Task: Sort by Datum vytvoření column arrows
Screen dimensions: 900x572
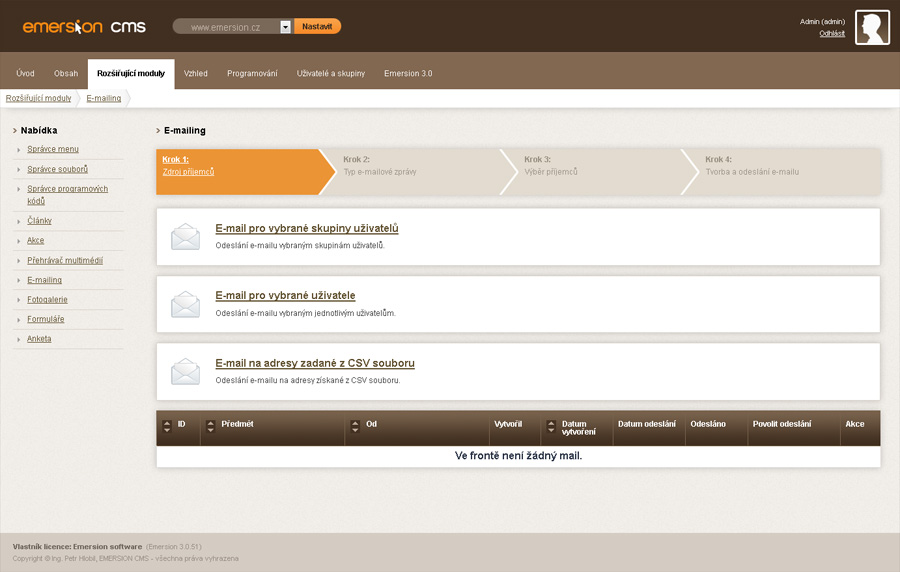Action: [551, 427]
